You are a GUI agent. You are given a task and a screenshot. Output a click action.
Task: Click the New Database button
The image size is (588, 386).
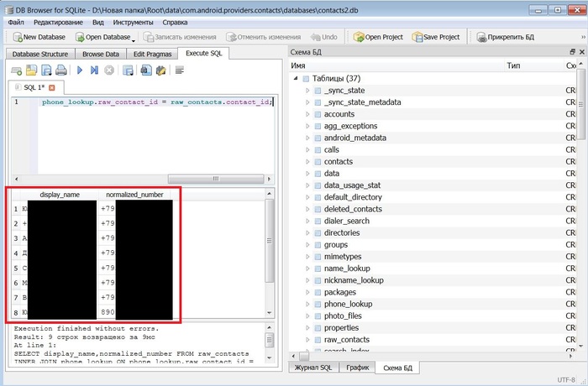click(39, 37)
